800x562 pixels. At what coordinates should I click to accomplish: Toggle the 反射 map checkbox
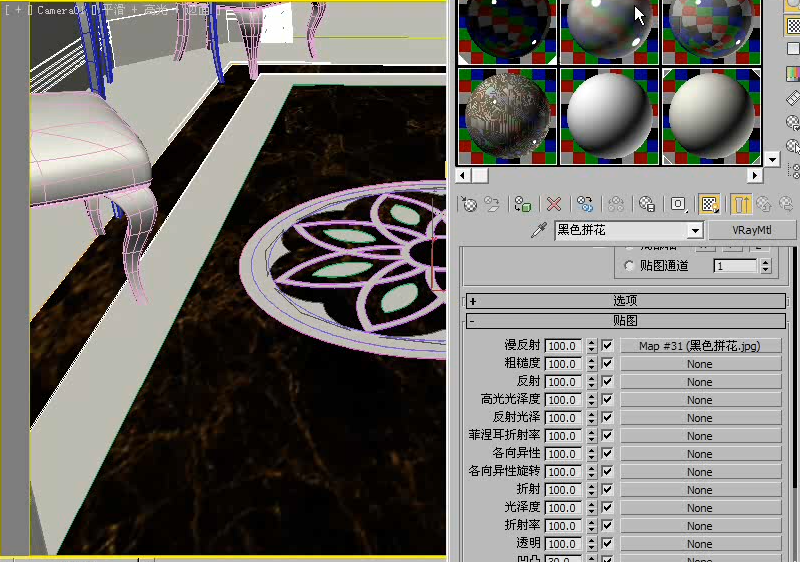coord(607,381)
